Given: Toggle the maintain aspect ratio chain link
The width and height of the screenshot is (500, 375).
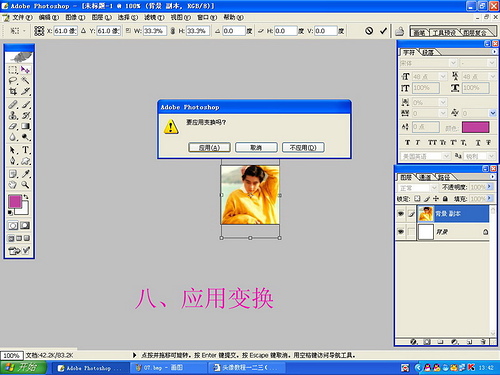Looking at the screenshot, I should coord(173,31).
